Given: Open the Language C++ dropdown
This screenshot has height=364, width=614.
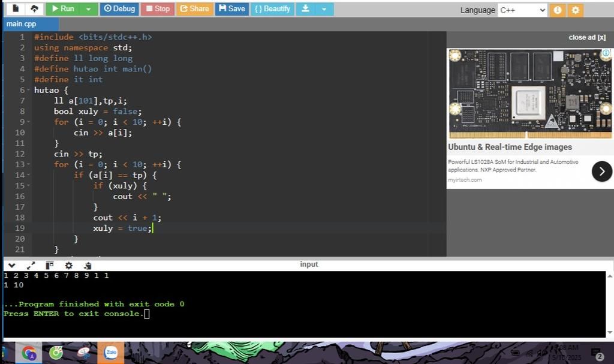Looking at the screenshot, I should click(522, 10).
